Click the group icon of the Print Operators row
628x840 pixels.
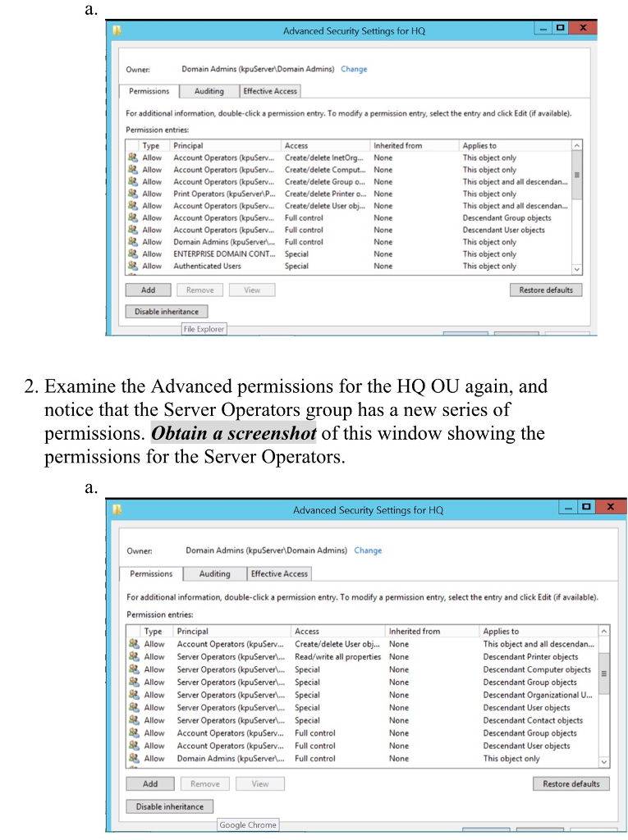(x=132, y=194)
